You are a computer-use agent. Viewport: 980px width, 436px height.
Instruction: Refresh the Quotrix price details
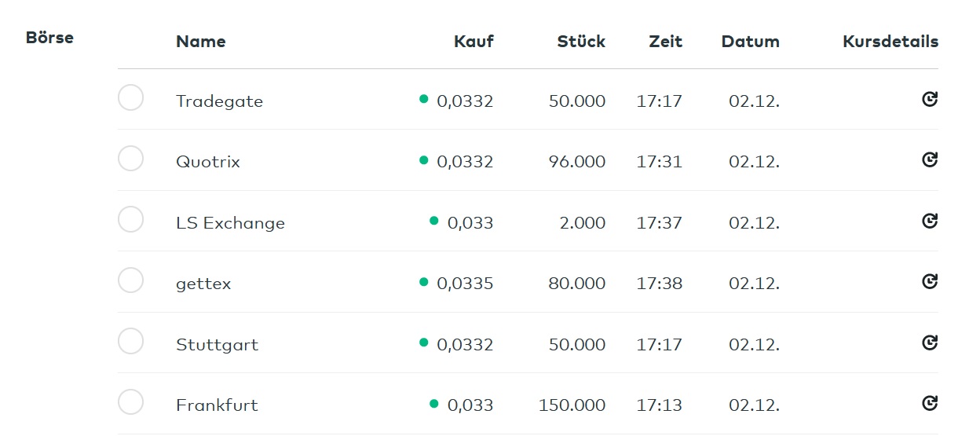[x=930, y=159]
